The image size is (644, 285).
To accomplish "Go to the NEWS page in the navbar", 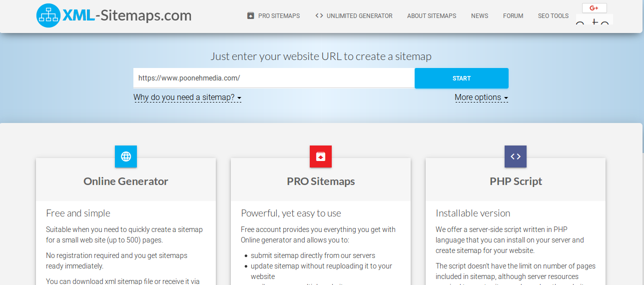I will pos(480,16).
